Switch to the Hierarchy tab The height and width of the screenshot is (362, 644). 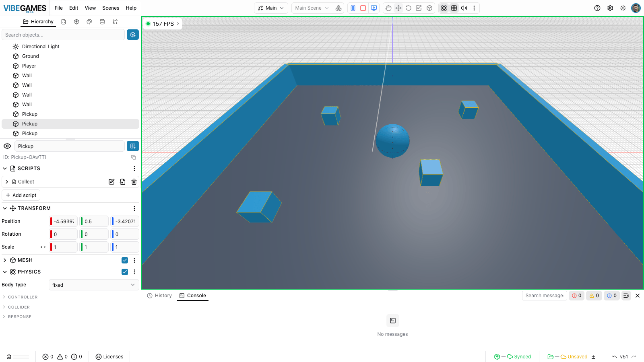pos(38,22)
